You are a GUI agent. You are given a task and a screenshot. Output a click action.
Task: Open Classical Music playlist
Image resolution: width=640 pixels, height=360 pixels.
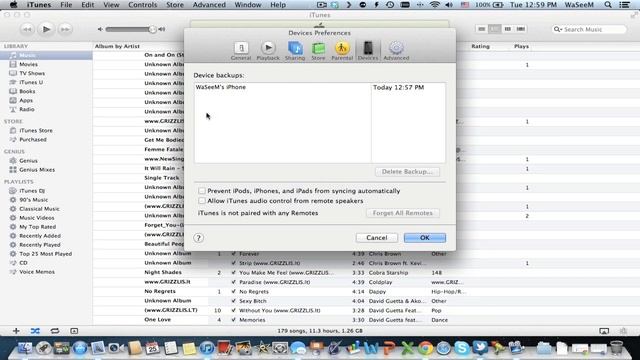tap(39, 209)
